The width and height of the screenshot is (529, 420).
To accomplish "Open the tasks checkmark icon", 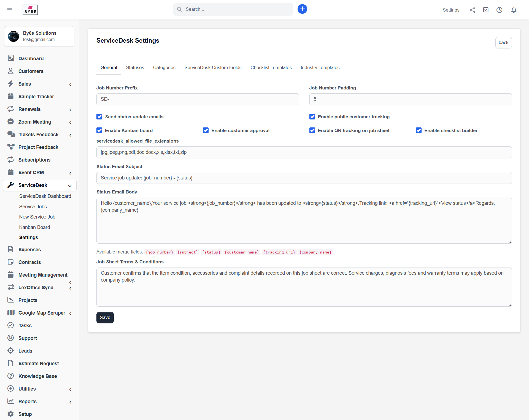I will 486,10.
